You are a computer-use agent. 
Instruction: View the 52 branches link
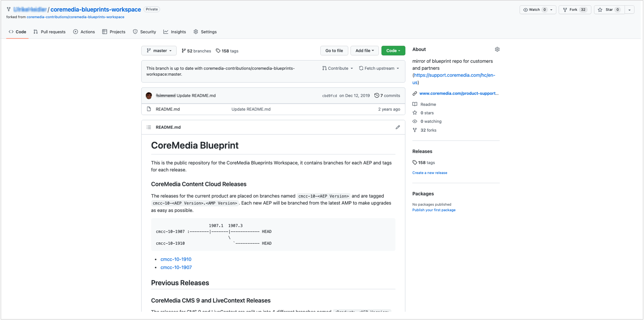tap(196, 51)
